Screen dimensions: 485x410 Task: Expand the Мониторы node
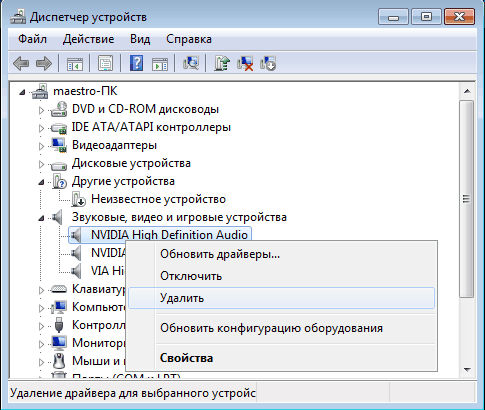click(41, 344)
